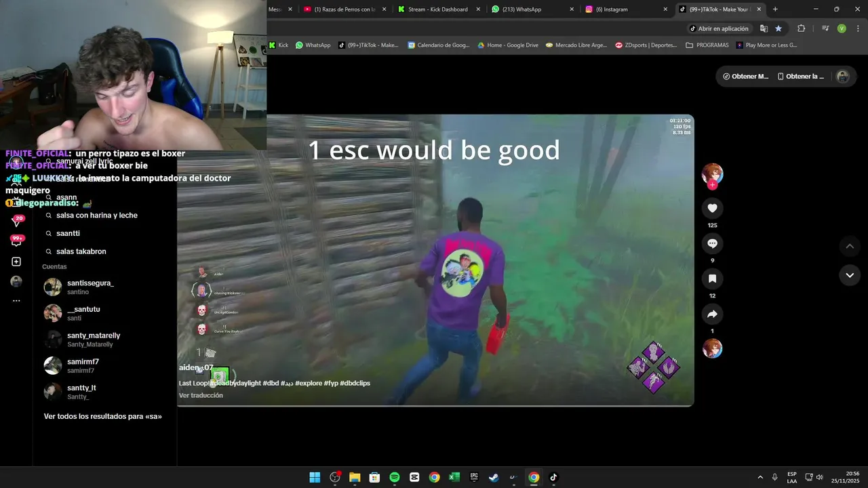Open a new browser tab with plus
The height and width of the screenshot is (488, 868).
775,9
